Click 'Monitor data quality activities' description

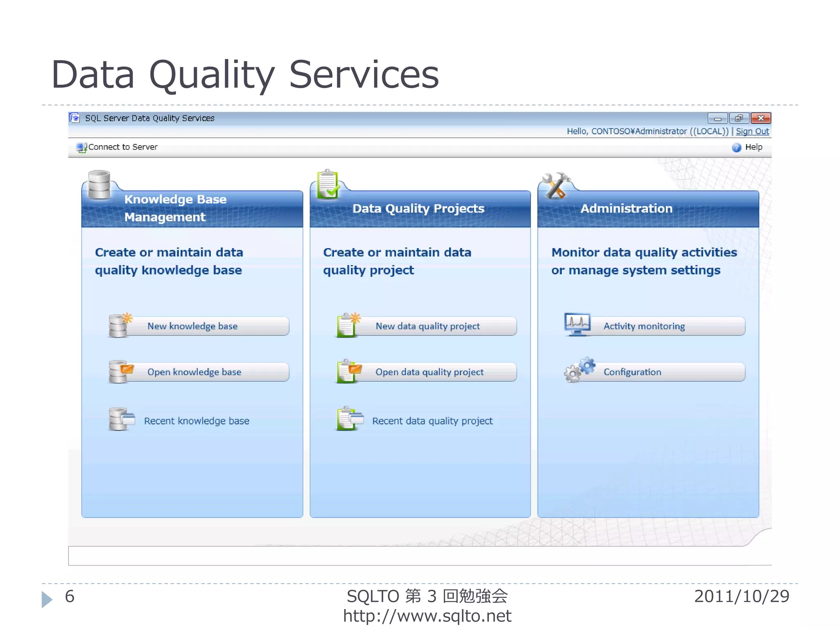click(x=644, y=261)
